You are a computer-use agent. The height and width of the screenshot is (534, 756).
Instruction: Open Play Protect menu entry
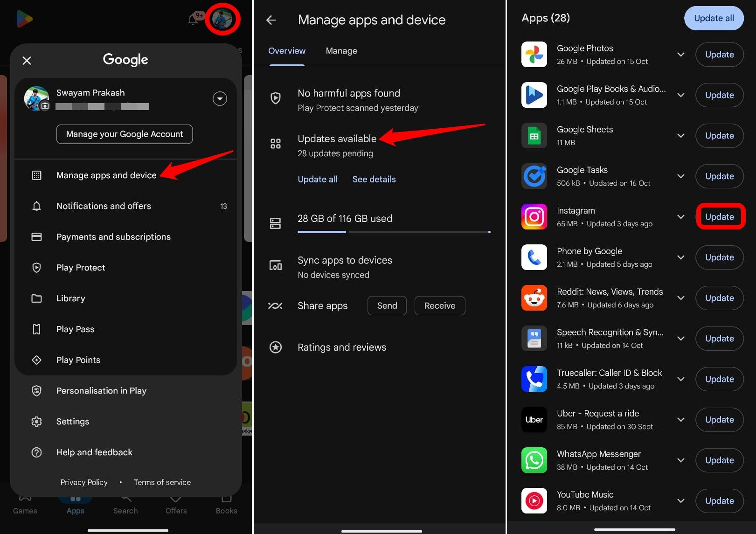click(126, 268)
